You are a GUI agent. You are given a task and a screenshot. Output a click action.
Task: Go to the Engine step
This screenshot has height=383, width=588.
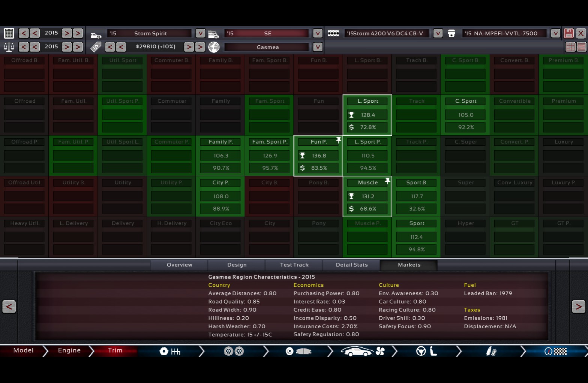69,350
